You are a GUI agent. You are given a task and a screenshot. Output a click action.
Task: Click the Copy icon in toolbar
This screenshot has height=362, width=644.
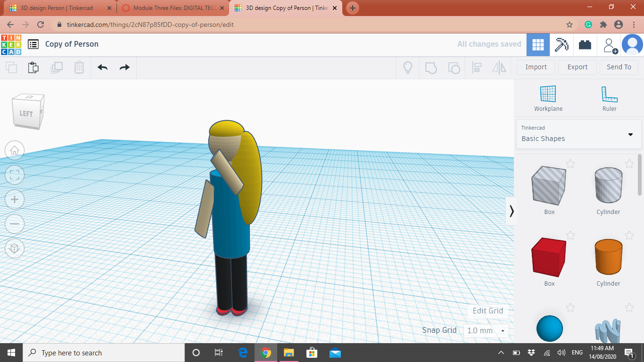click(x=11, y=67)
